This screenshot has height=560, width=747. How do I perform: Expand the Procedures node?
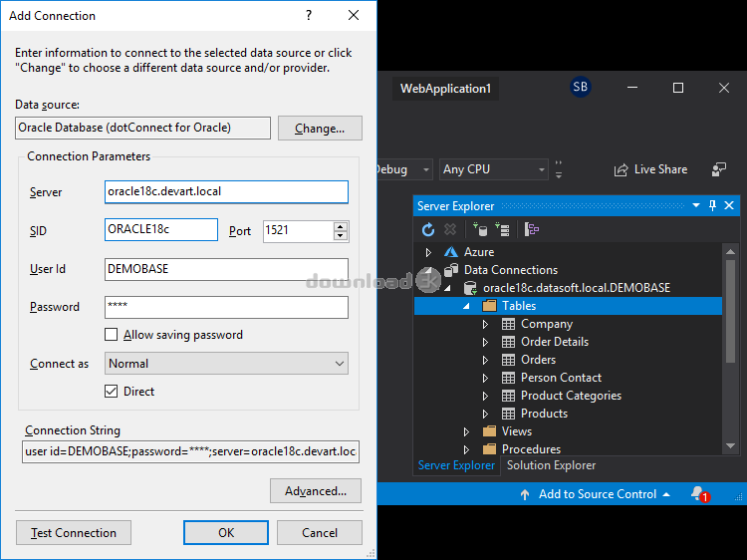click(x=466, y=449)
